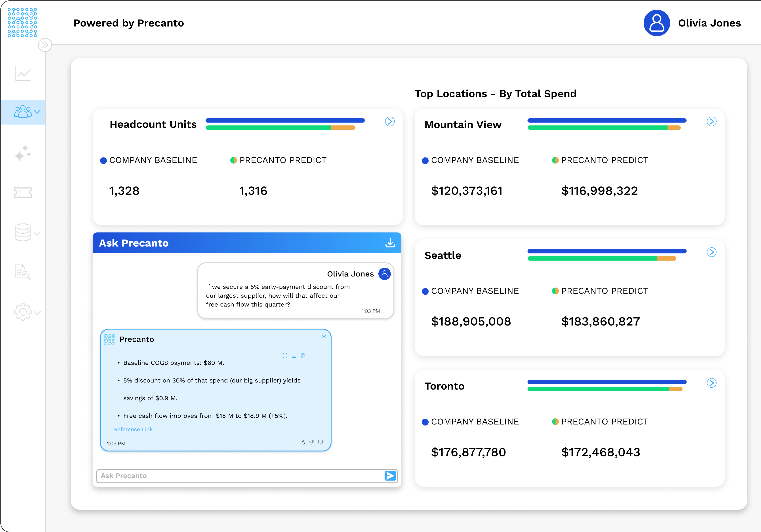Viewport: 761px width, 532px height.
Task: Open the Reference Link in response
Action: 133,429
